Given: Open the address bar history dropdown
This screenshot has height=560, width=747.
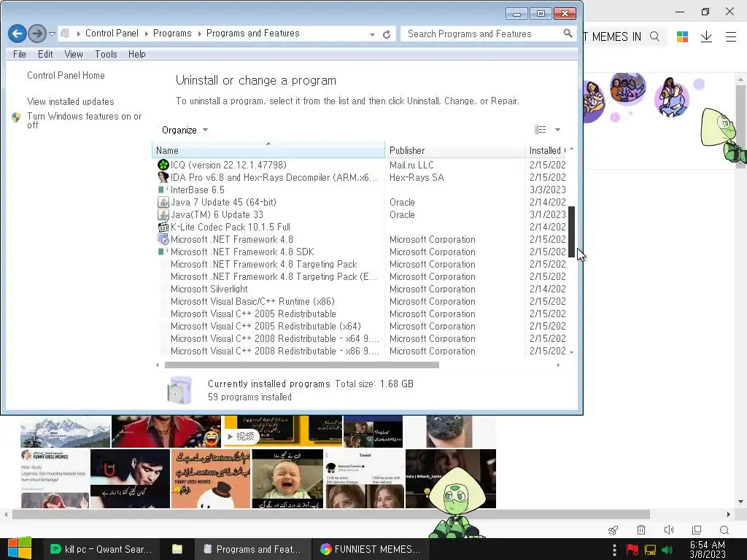Looking at the screenshot, I should (x=372, y=34).
